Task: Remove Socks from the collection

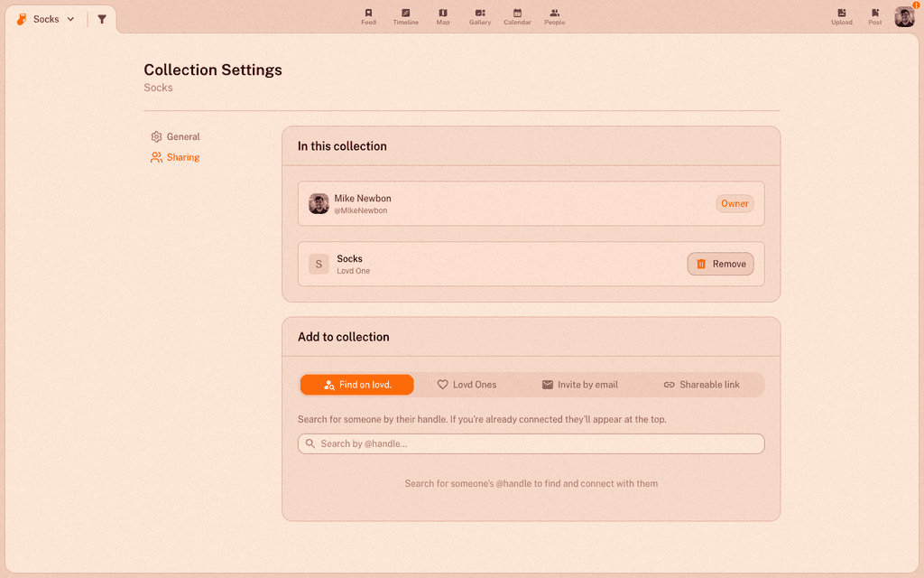Action: tap(720, 265)
